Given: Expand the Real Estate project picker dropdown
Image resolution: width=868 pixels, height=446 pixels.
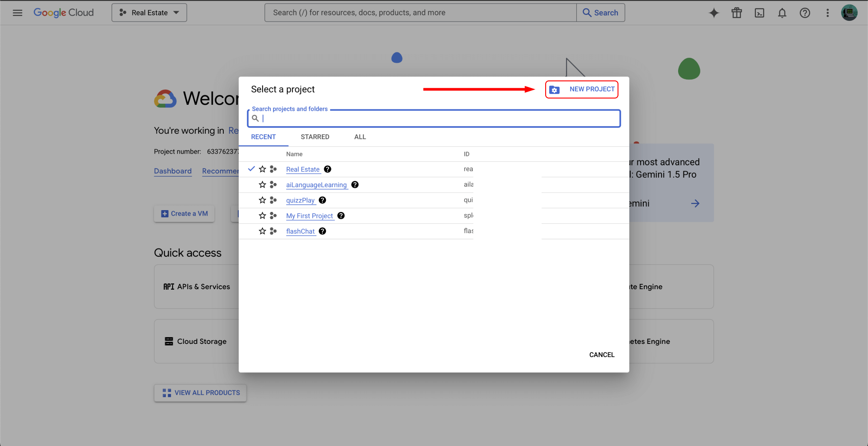Looking at the screenshot, I should click(149, 13).
